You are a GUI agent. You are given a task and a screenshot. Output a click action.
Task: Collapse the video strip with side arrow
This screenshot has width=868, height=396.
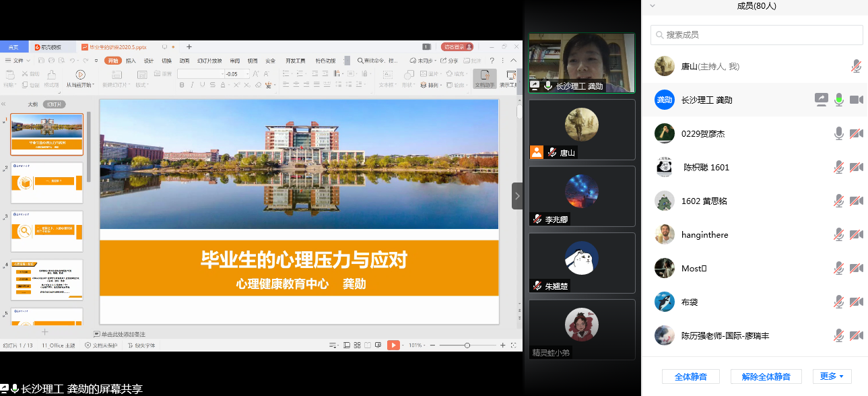tap(517, 196)
